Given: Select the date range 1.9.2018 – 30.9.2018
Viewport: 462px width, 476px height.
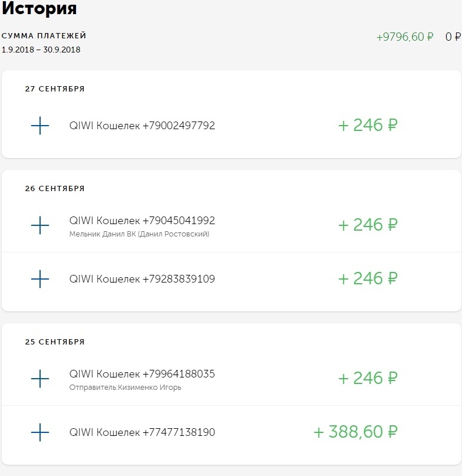Looking at the screenshot, I should pyautogui.click(x=41, y=50).
